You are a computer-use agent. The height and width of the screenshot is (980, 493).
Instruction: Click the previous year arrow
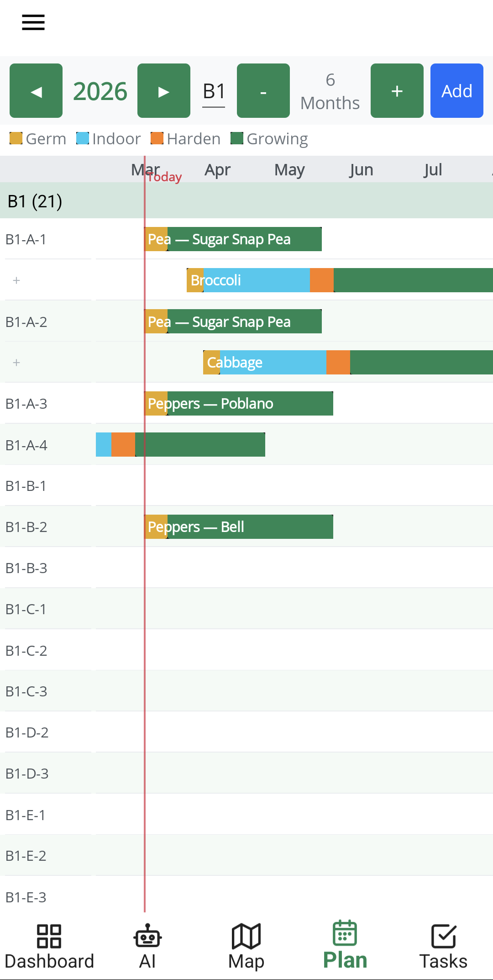point(36,90)
